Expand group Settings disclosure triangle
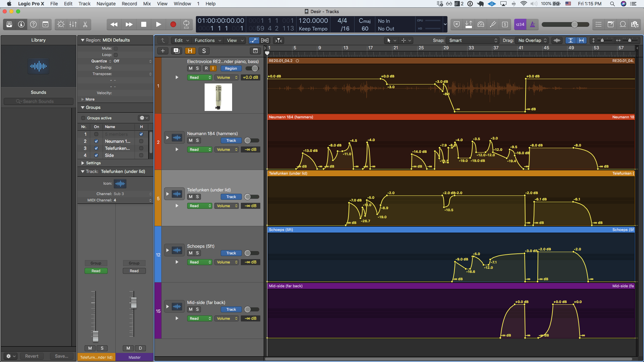The image size is (644, 362). (83, 163)
